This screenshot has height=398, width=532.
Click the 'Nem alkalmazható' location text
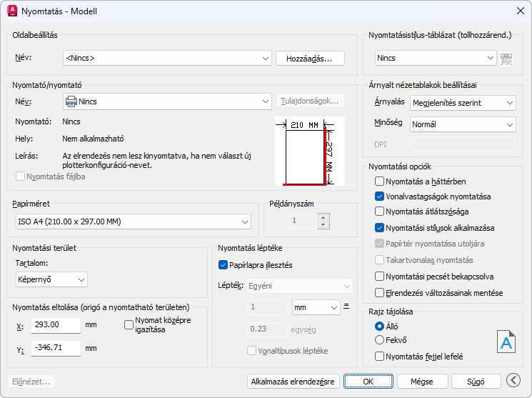pyautogui.click(x=93, y=139)
